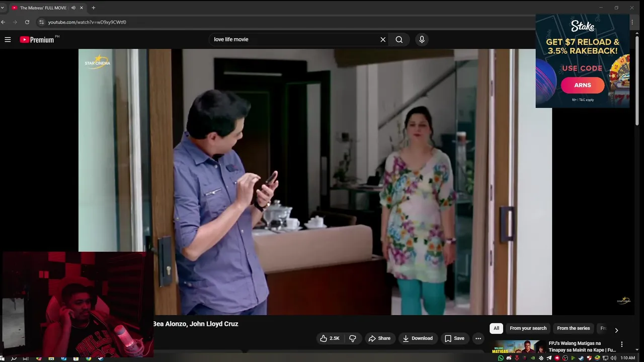The image size is (644, 362).
Task: Mute the tab using its speaker icon
Action: [73, 8]
